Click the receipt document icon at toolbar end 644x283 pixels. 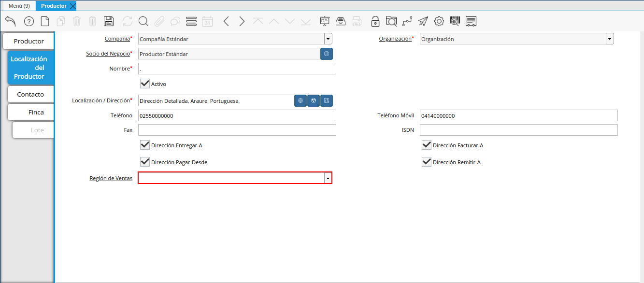[x=472, y=21]
